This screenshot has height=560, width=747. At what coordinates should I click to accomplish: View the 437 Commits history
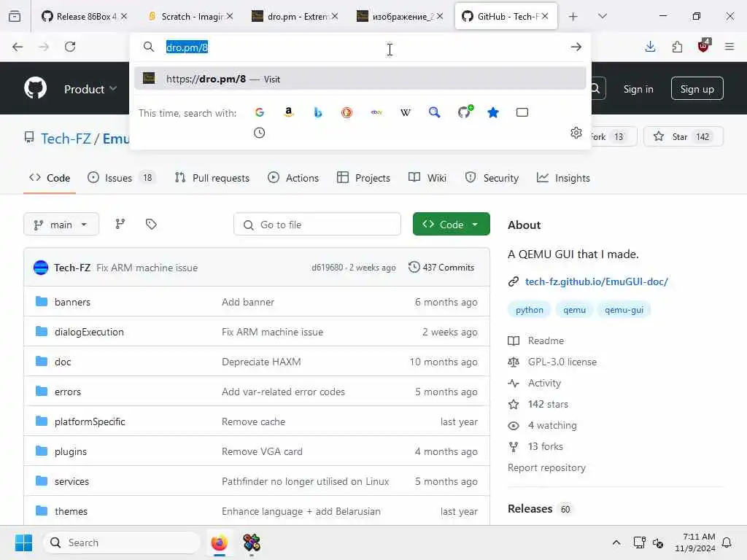point(441,267)
